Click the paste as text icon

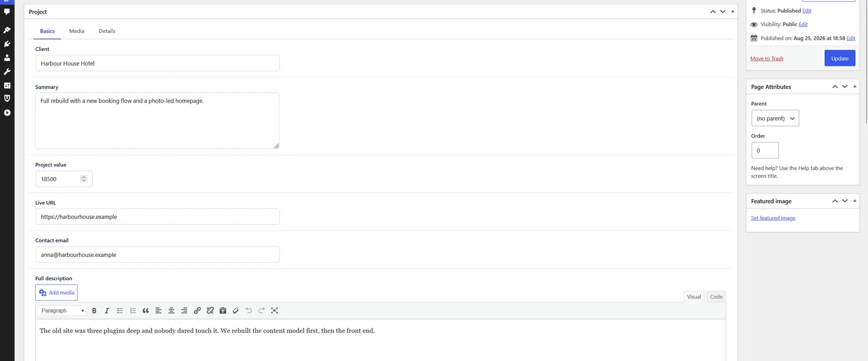tap(223, 311)
